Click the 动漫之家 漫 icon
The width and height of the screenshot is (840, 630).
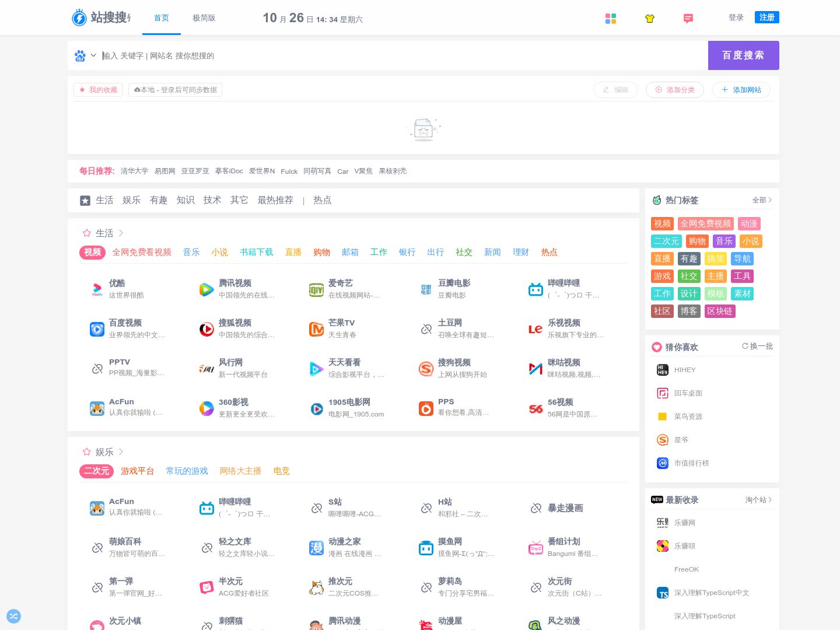pyautogui.click(x=316, y=548)
